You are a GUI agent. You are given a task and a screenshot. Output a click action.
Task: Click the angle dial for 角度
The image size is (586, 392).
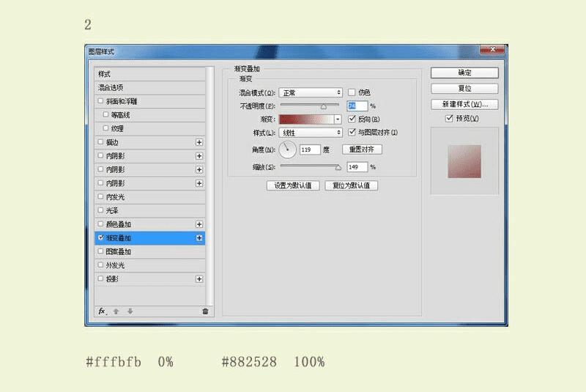coord(287,149)
